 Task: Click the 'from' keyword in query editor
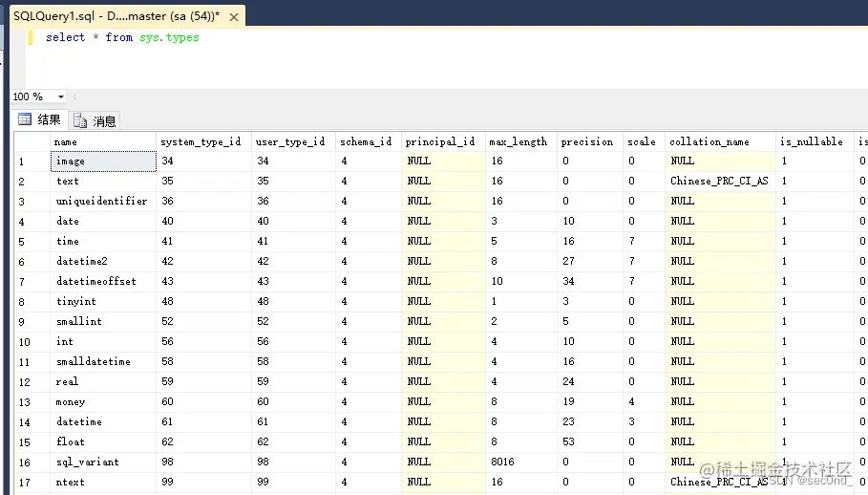pyautogui.click(x=119, y=37)
